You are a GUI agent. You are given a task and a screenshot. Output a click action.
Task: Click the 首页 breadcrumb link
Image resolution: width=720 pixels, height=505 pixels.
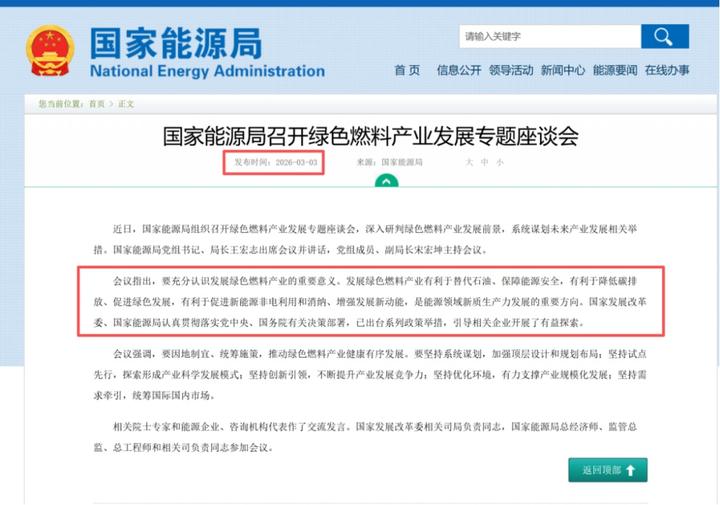point(96,103)
